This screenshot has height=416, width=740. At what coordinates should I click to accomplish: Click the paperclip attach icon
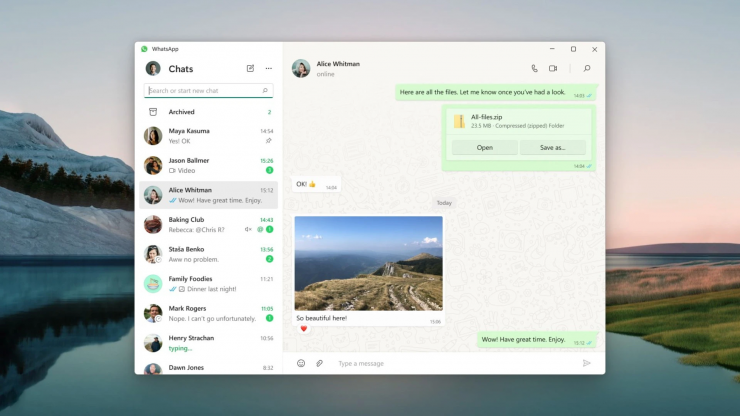coord(320,363)
